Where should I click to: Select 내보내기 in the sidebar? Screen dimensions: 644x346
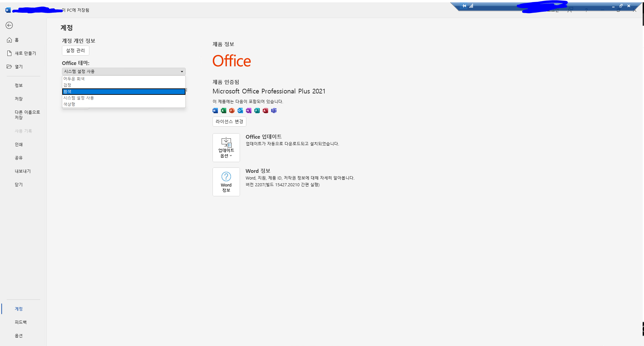click(23, 171)
